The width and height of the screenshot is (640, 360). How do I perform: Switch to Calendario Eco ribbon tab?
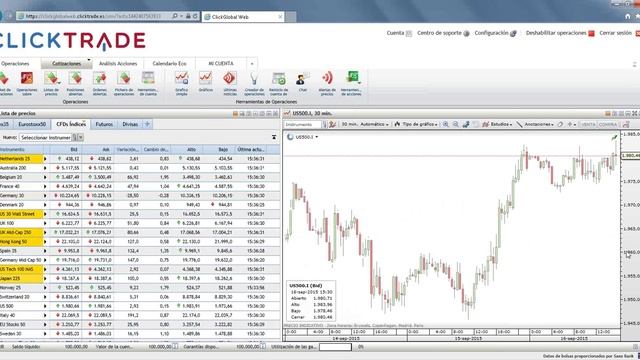click(169, 64)
